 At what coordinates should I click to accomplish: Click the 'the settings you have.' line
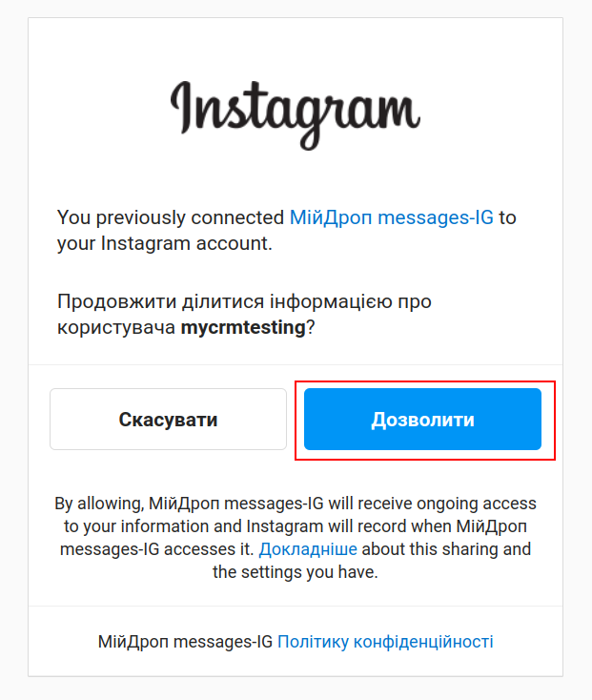(296, 572)
